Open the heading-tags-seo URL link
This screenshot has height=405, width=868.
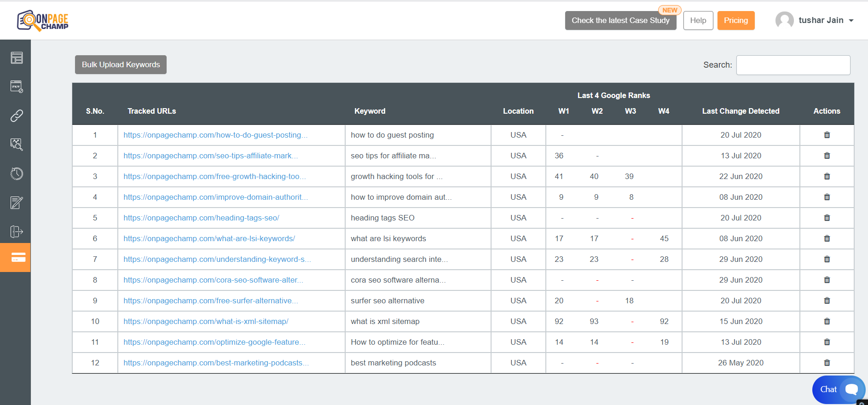[x=201, y=218]
